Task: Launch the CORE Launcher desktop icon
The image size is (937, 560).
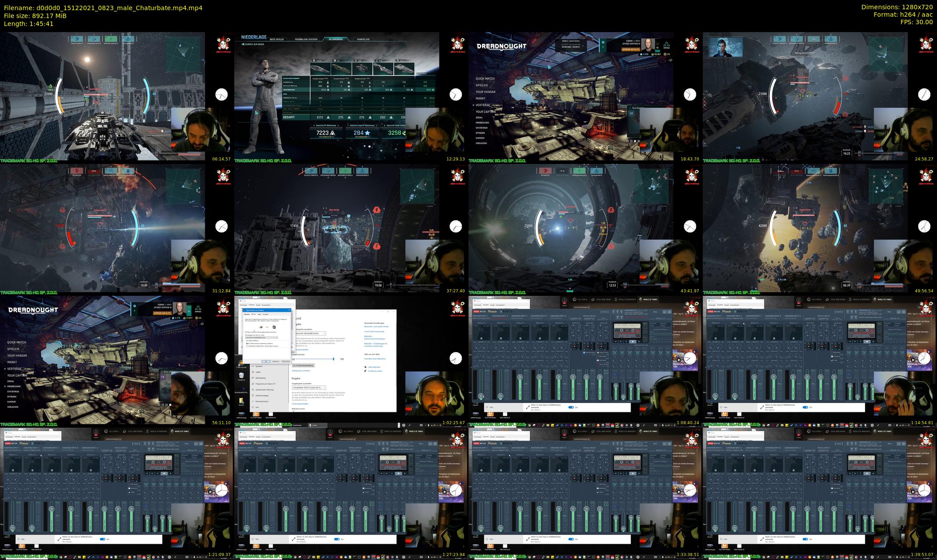Action: point(241,363)
